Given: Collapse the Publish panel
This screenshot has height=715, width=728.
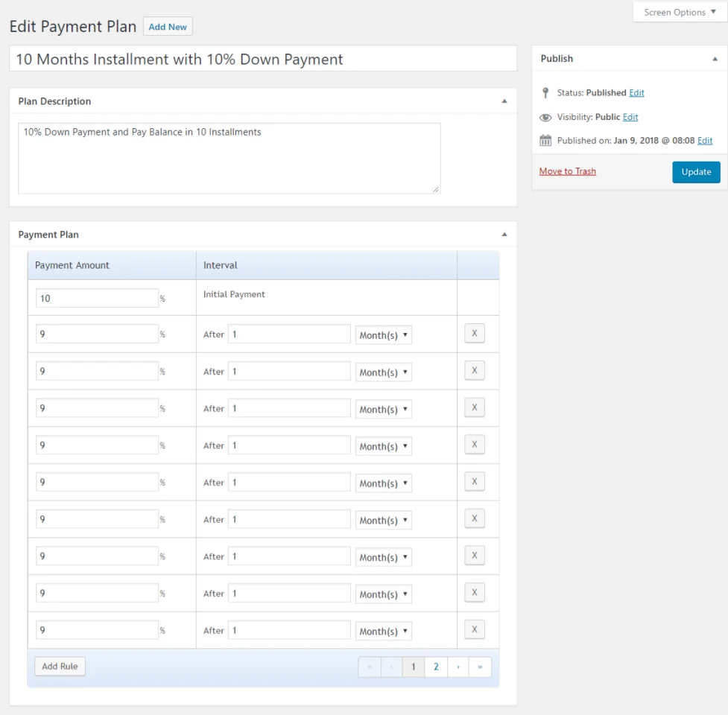Looking at the screenshot, I should tap(715, 59).
